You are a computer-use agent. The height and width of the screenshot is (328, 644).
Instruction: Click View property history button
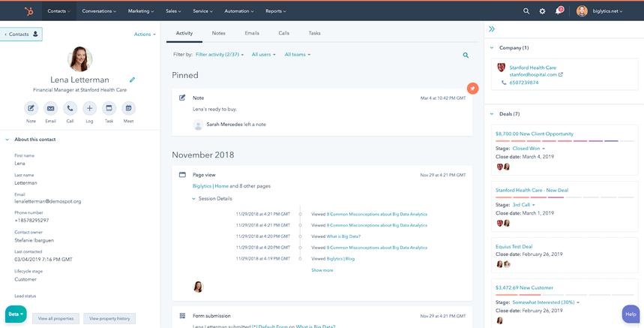click(109, 318)
